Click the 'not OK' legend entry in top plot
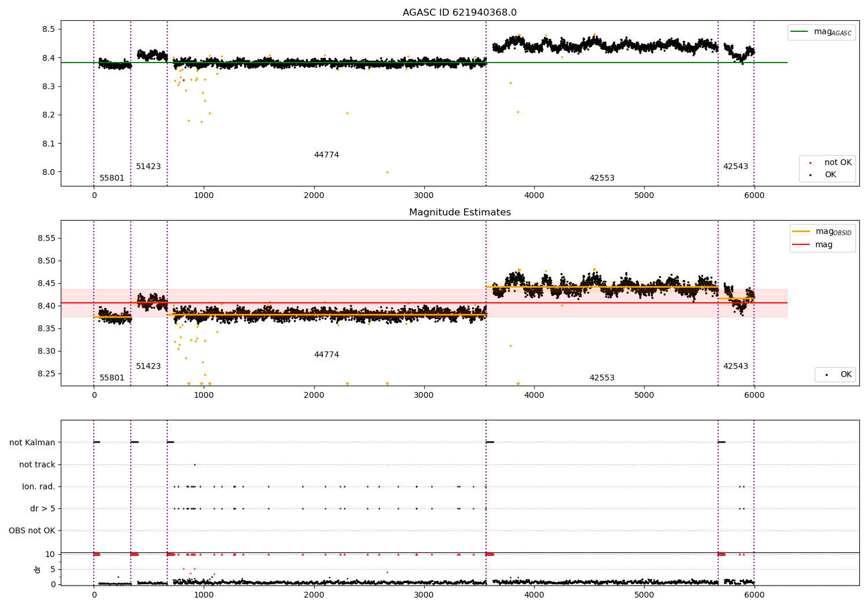The height and width of the screenshot is (608, 868). (x=838, y=163)
